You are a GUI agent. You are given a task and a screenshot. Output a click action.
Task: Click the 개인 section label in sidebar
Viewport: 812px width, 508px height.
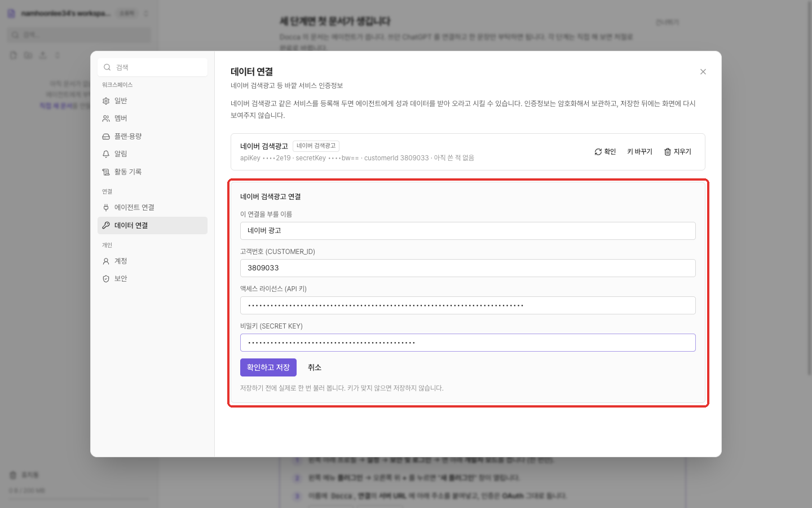tap(107, 245)
